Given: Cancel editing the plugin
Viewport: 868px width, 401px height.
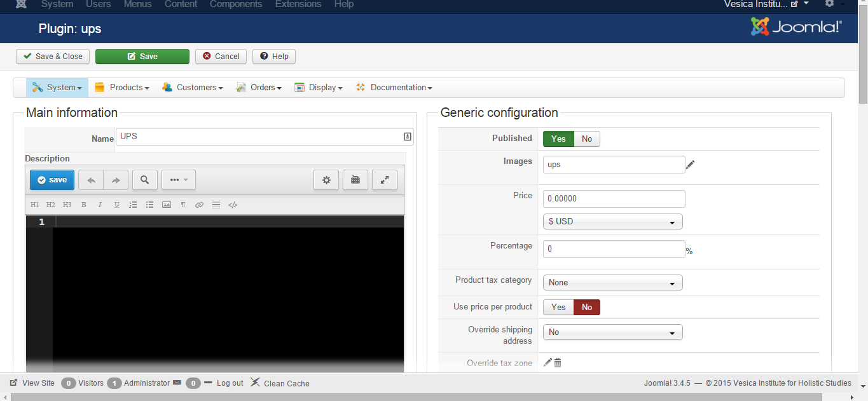Looking at the screenshot, I should pyautogui.click(x=221, y=57).
